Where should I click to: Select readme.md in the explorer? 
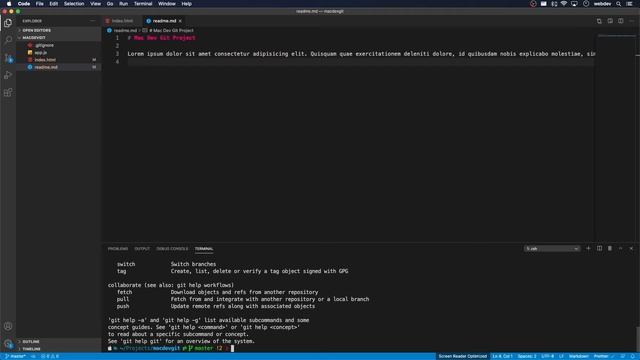click(59, 67)
